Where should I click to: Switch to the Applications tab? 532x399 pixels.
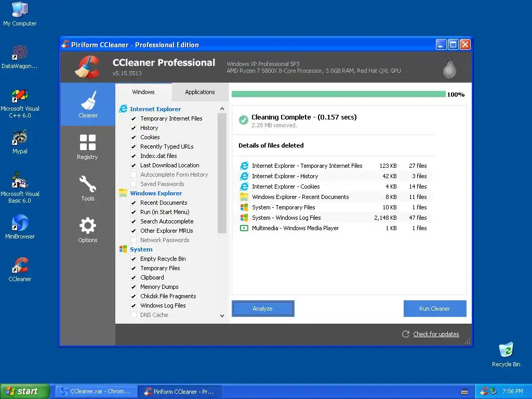click(200, 92)
